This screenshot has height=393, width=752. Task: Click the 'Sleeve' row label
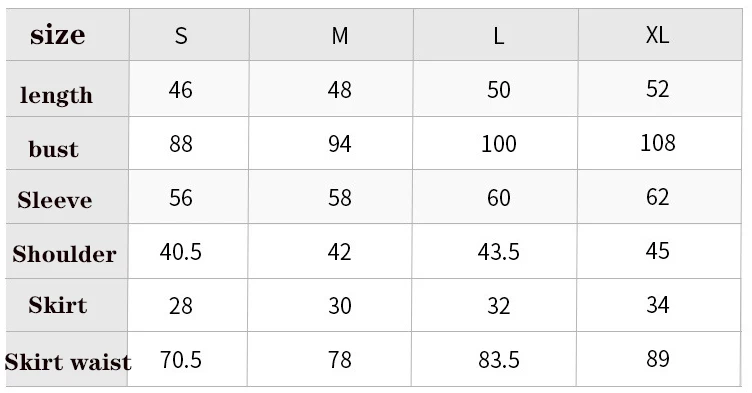pyautogui.click(x=55, y=200)
